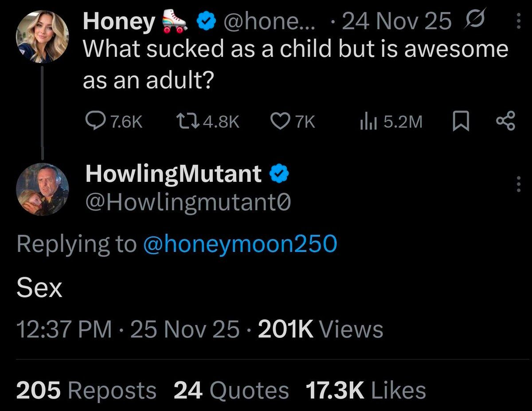Click HowlingMutant's verified checkmark
This screenshot has height=411, width=532.
(279, 174)
